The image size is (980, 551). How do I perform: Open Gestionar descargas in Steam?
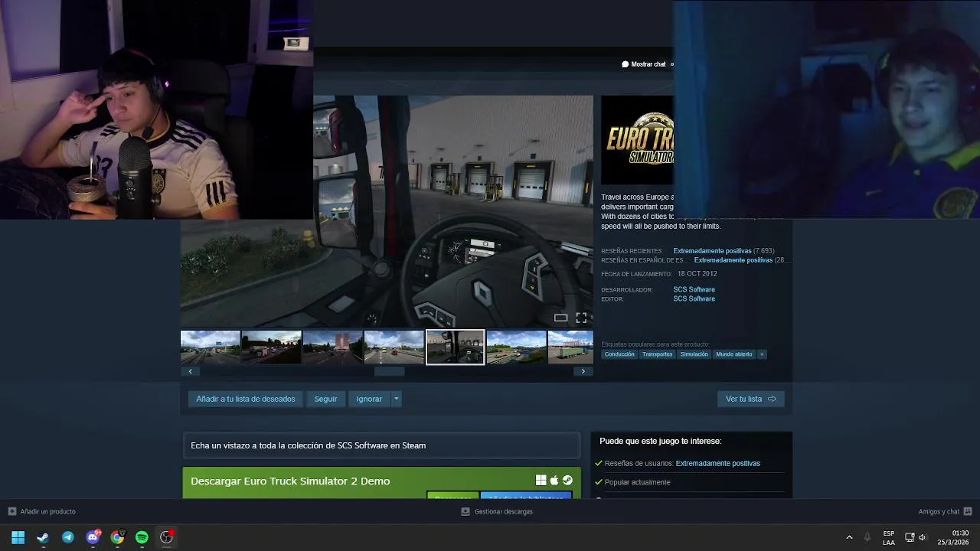point(497,511)
